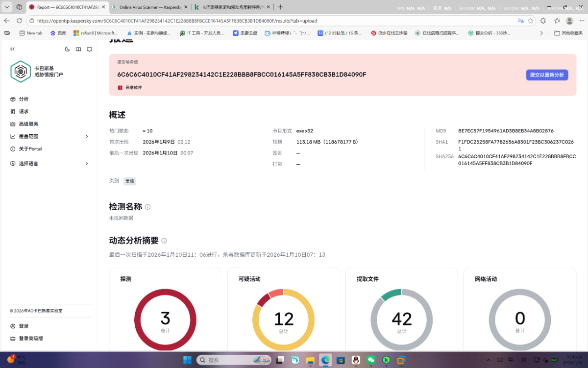
Task: Click the 可疑活动 donut chart showing 12
Action: (284, 319)
